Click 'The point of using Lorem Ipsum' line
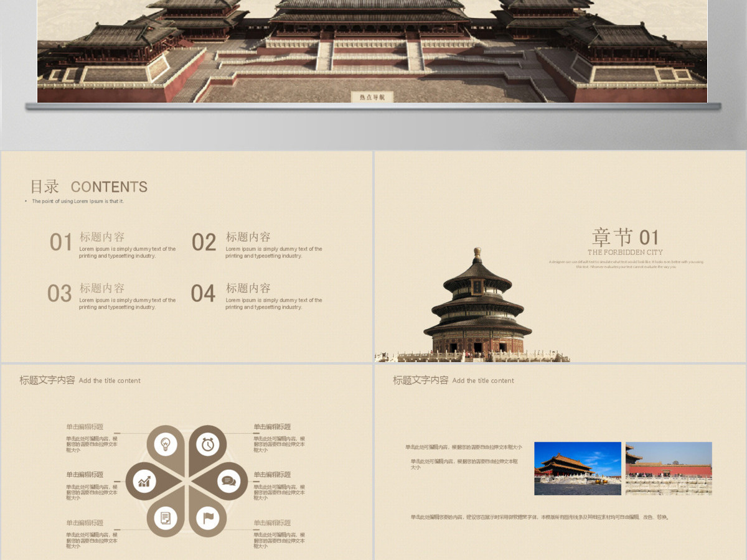The height and width of the screenshot is (560, 747). 78,202
